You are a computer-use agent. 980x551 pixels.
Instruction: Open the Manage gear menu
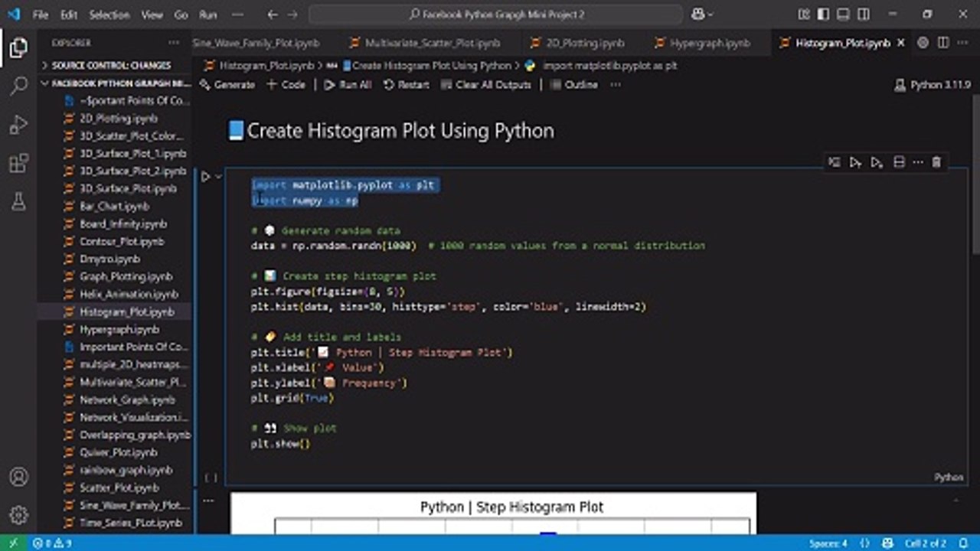pyautogui.click(x=18, y=515)
